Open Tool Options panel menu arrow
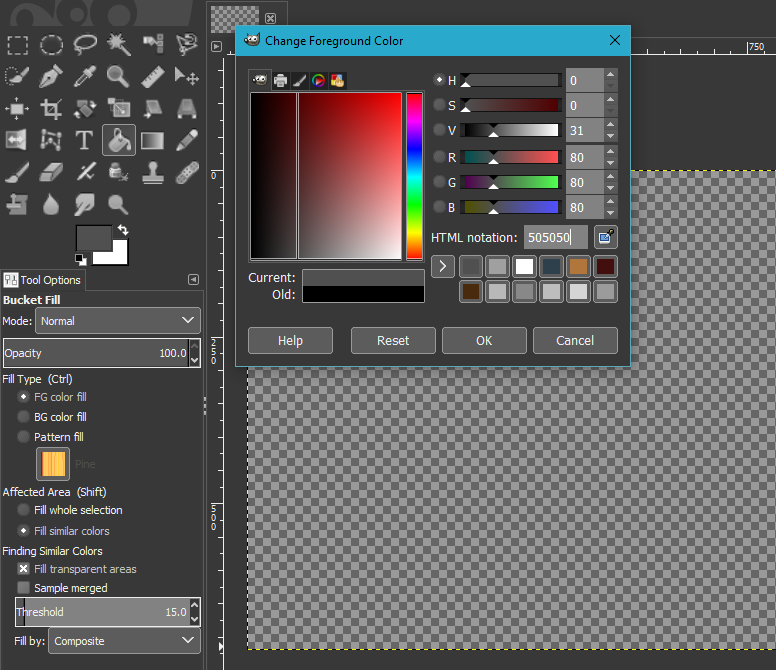The image size is (776, 670). click(x=194, y=280)
